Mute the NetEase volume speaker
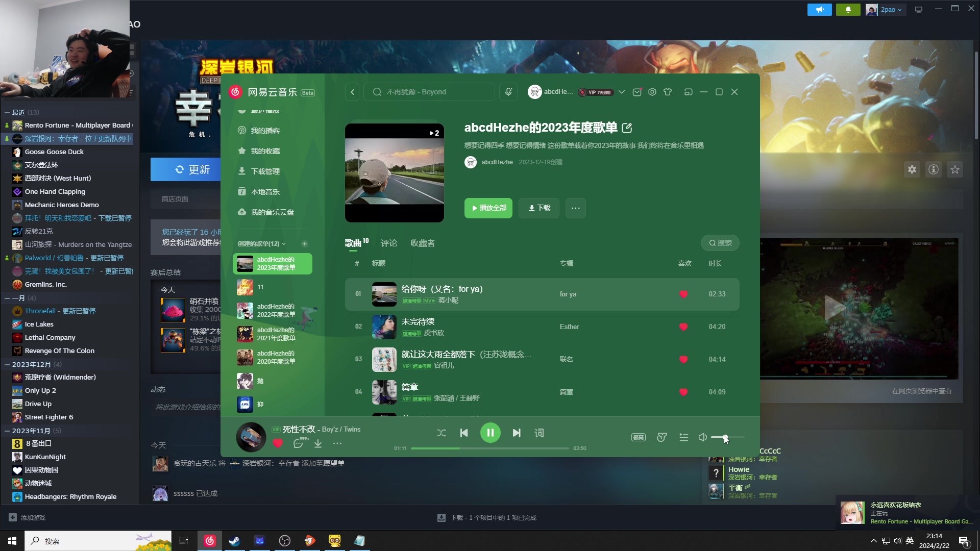This screenshot has width=980, height=551. pyautogui.click(x=703, y=437)
